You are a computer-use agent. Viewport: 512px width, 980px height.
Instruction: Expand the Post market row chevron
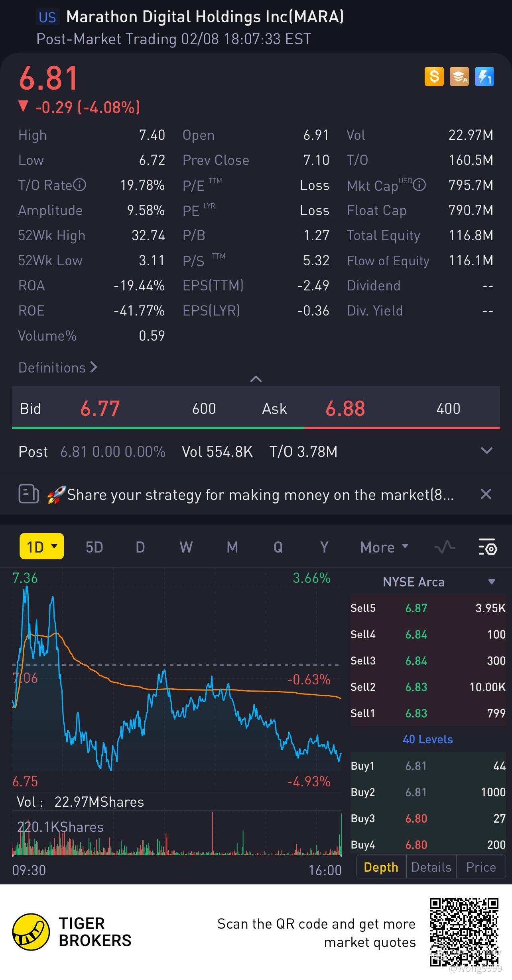pos(486,451)
